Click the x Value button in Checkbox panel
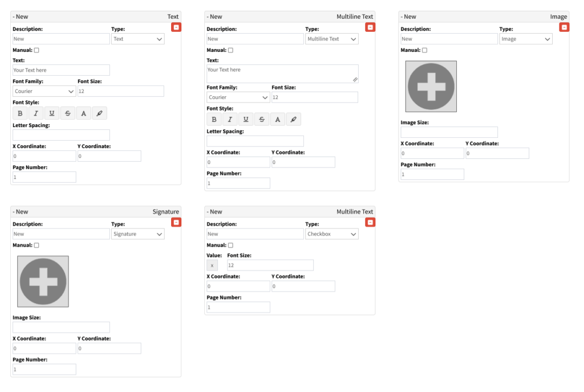The image size is (584, 392). pyautogui.click(x=212, y=266)
